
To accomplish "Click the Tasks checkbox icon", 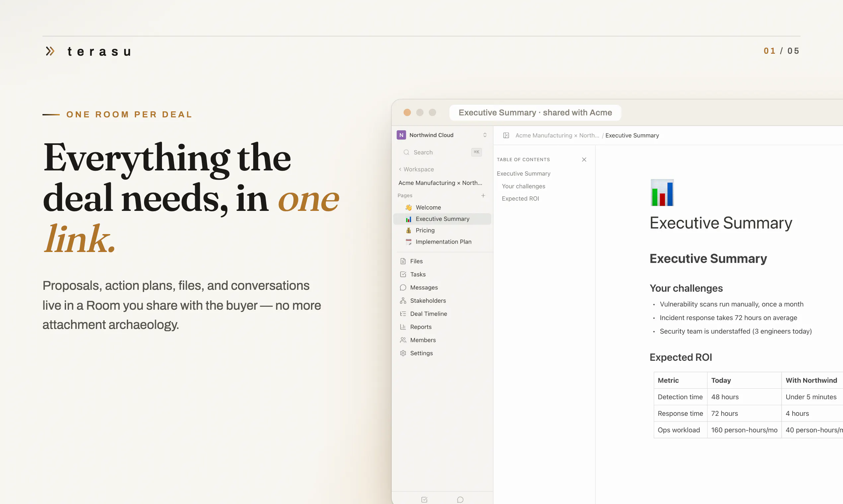I will pos(403,275).
